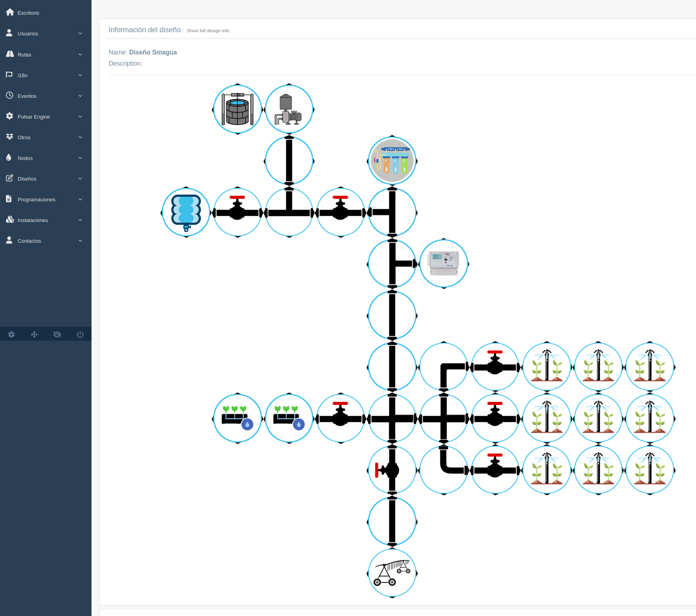
Task: Open the Escritorio menu item
Action: click(28, 13)
